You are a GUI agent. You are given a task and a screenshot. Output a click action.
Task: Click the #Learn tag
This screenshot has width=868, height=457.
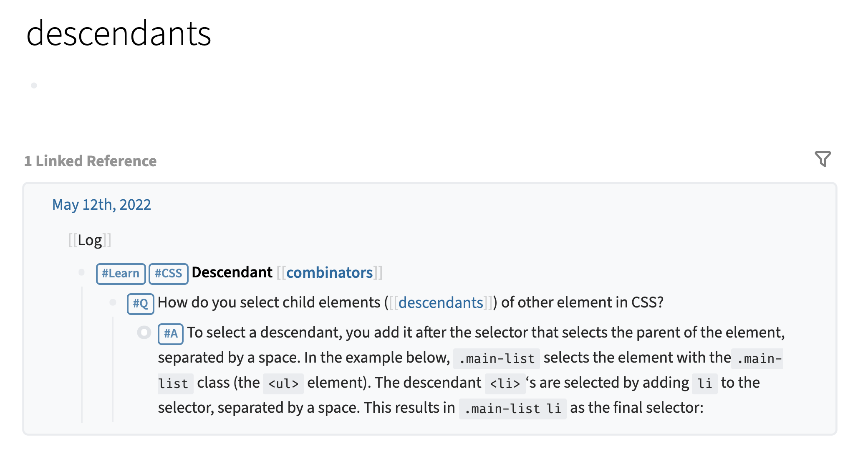point(121,273)
